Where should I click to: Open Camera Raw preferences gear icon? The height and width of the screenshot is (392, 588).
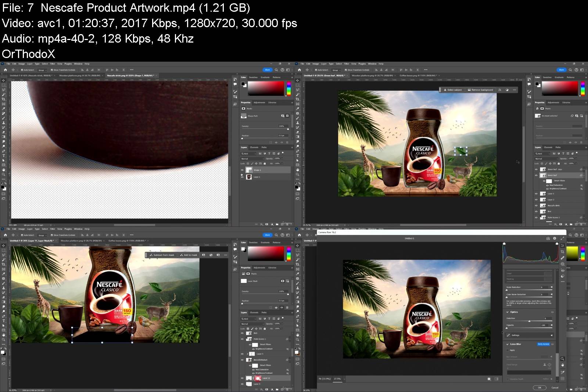coord(555,238)
